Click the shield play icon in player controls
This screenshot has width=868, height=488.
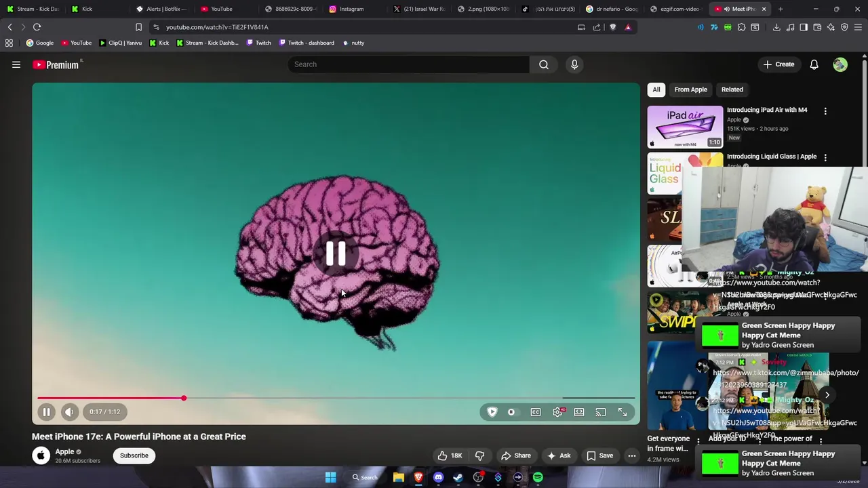click(492, 412)
